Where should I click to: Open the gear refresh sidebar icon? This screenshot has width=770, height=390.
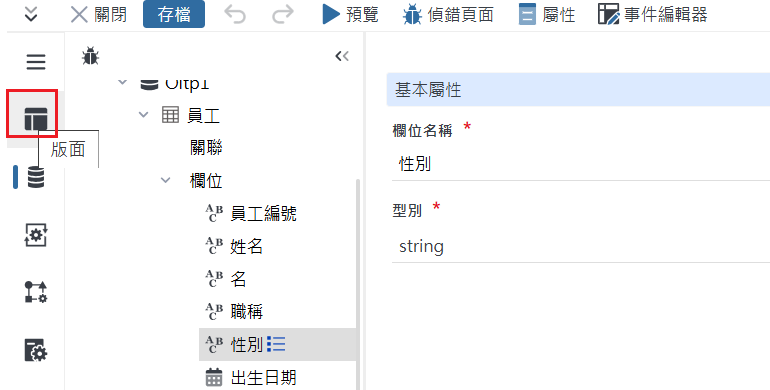tap(36, 235)
